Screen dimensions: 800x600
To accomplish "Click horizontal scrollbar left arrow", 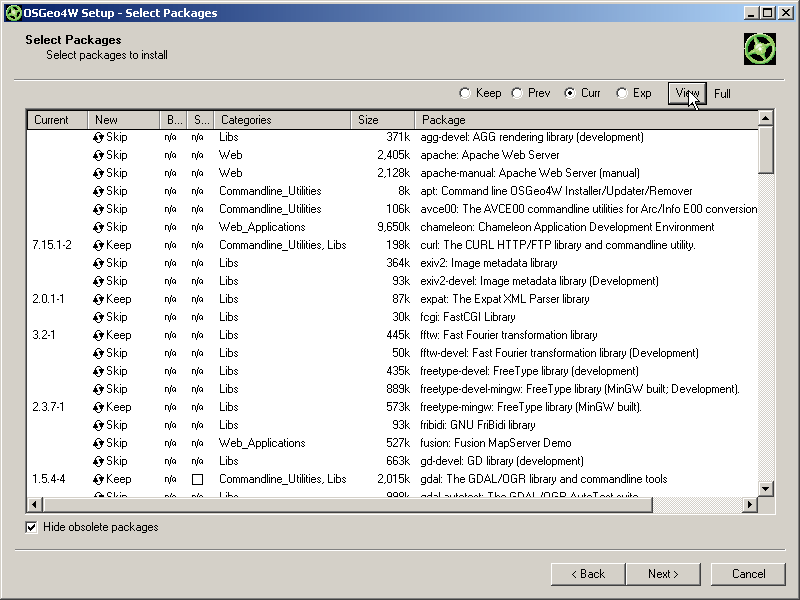I will point(34,505).
